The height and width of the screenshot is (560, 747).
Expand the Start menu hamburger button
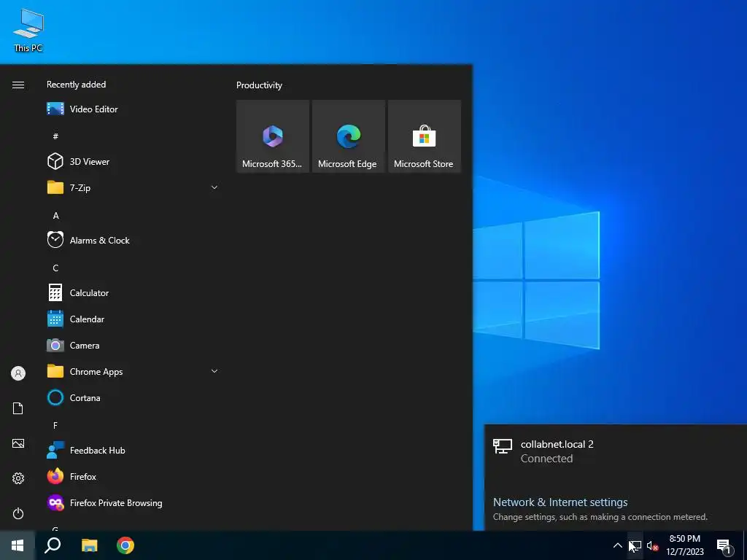click(18, 85)
